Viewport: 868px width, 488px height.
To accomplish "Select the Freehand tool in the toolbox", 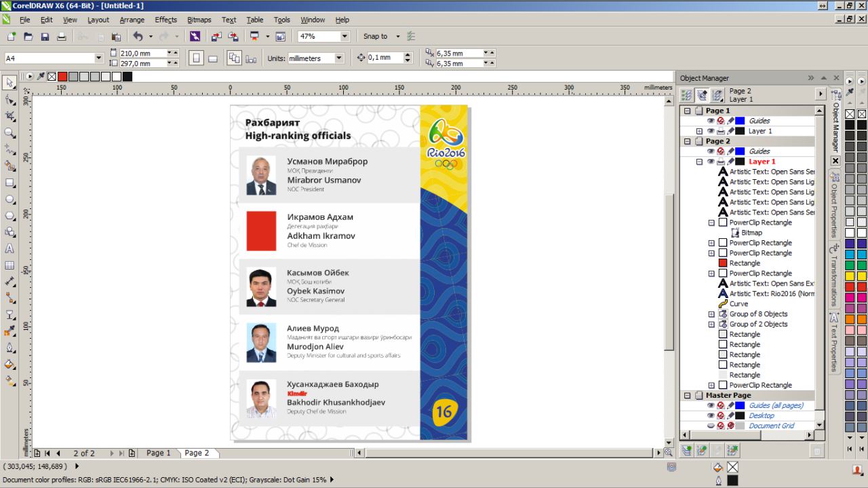I will pyautogui.click(x=9, y=149).
